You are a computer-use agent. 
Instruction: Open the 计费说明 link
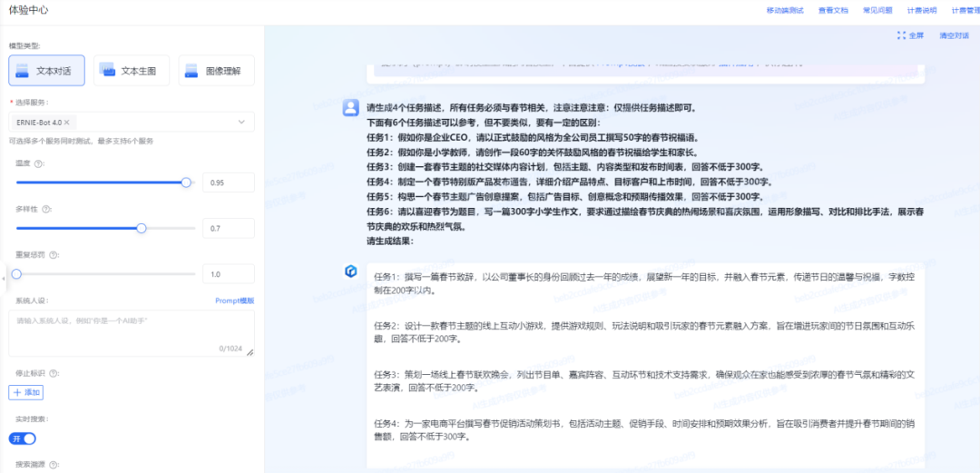click(922, 11)
